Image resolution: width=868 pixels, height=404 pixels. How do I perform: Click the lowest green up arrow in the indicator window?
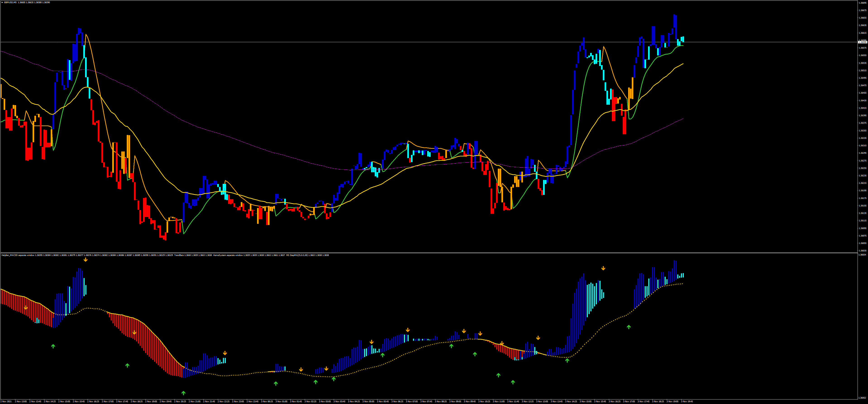click(x=183, y=393)
